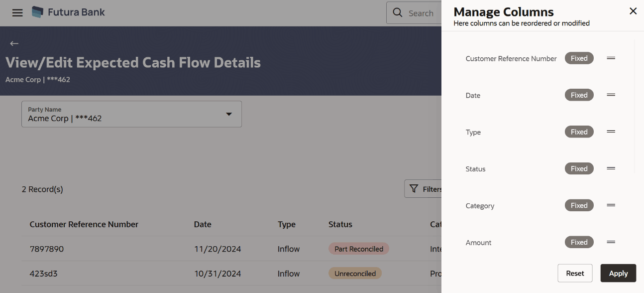Click the Fixed badge for Customer Reference Number
Image resolution: width=644 pixels, height=293 pixels.
click(x=579, y=58)
